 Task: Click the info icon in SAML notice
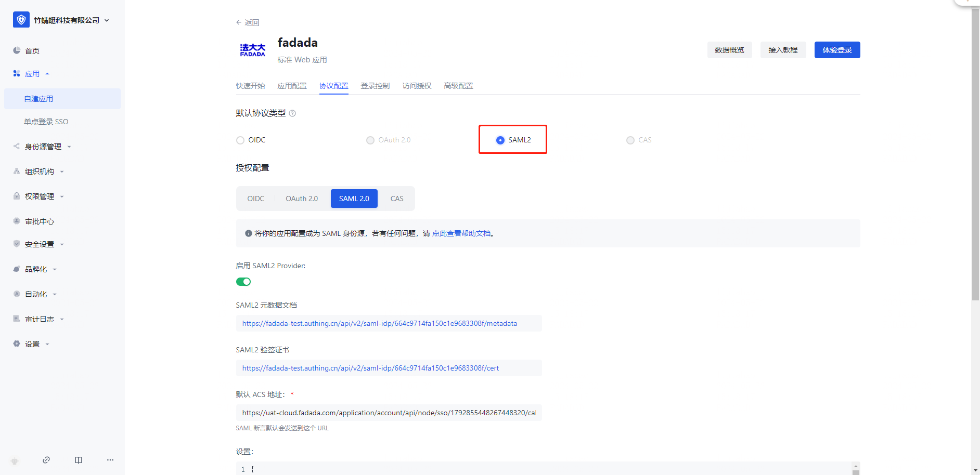tap(249, 233)
